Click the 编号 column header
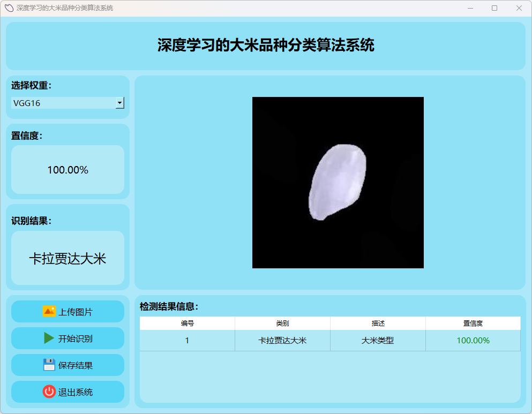Screen dimensions: 532x414 [x=187, y=323]
